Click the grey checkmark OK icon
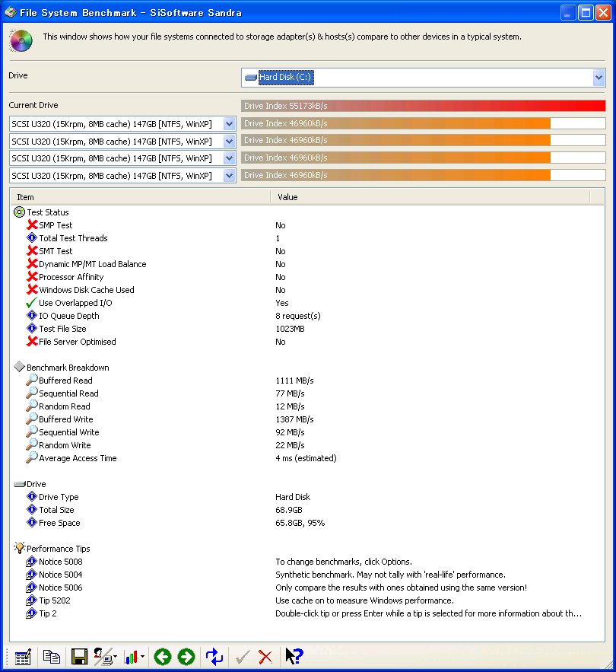This screenshot has height=672, width=616. [243, 657]
